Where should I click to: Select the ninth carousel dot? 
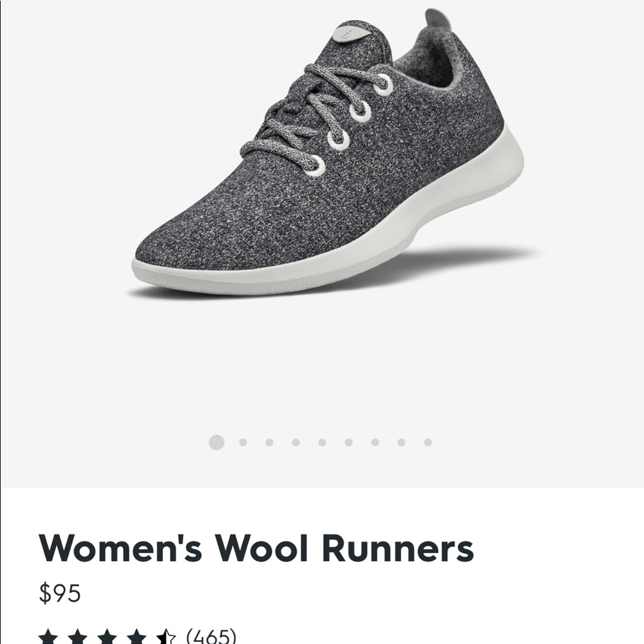click(426, 442)
